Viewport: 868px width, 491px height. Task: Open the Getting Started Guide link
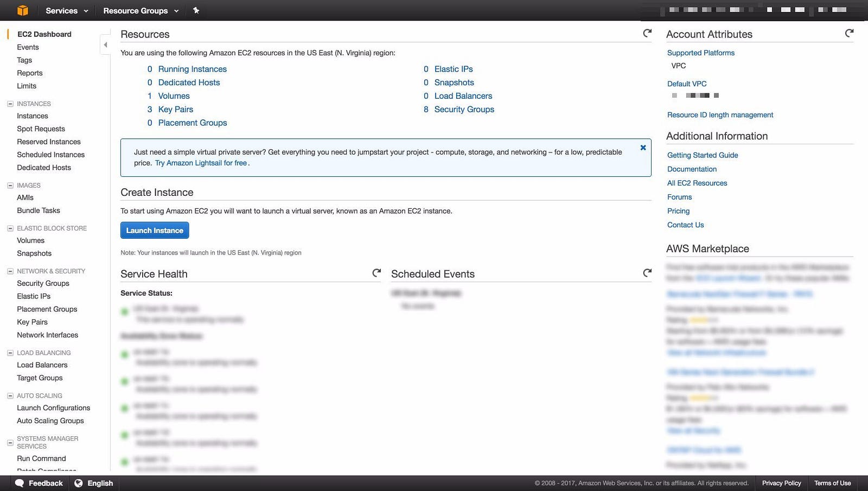[x=703, y=155]
